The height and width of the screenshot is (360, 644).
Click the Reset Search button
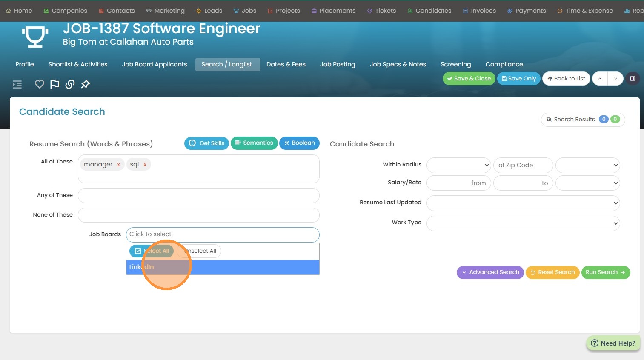point(552,272)
